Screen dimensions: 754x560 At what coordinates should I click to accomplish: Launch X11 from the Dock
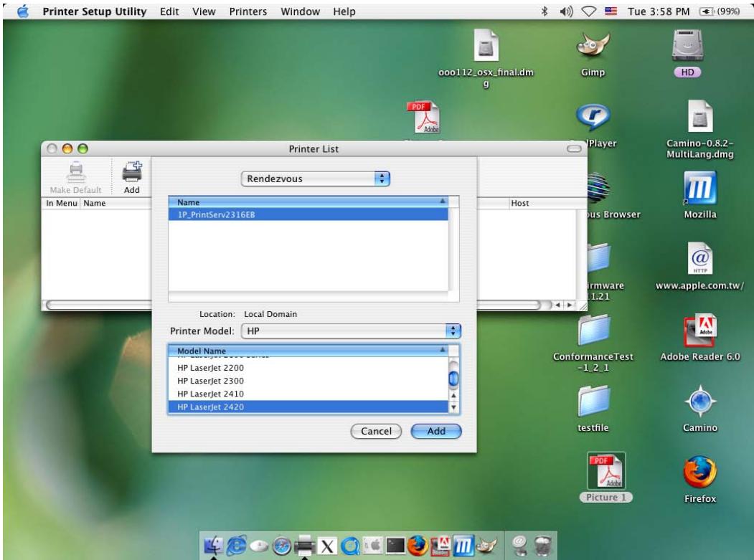327,546
